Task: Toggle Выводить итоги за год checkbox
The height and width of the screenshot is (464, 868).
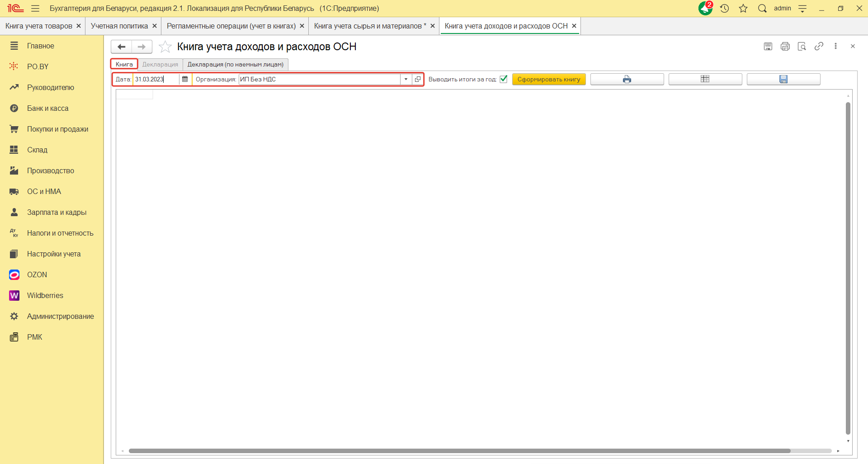Action: pos(504,79)
